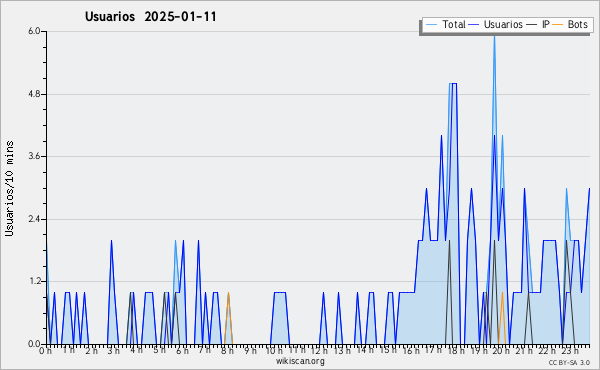Click the 'CC BY-SA 3.0' license text

pyautogui.click(x=569, y=363)
